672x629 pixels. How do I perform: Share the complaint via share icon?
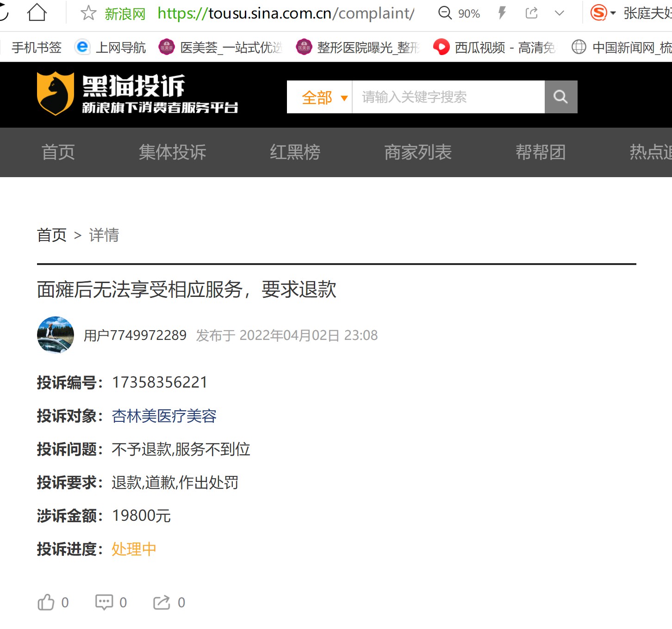click(162, 602)
